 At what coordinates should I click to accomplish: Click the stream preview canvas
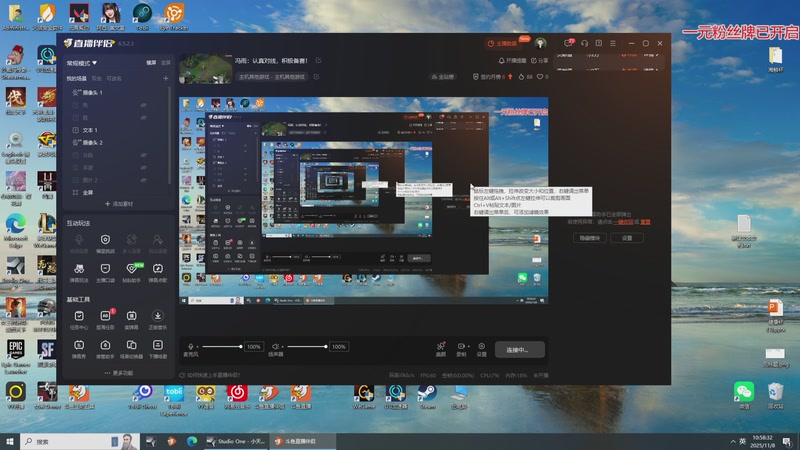pyautogui.click(x=363, y=201)
